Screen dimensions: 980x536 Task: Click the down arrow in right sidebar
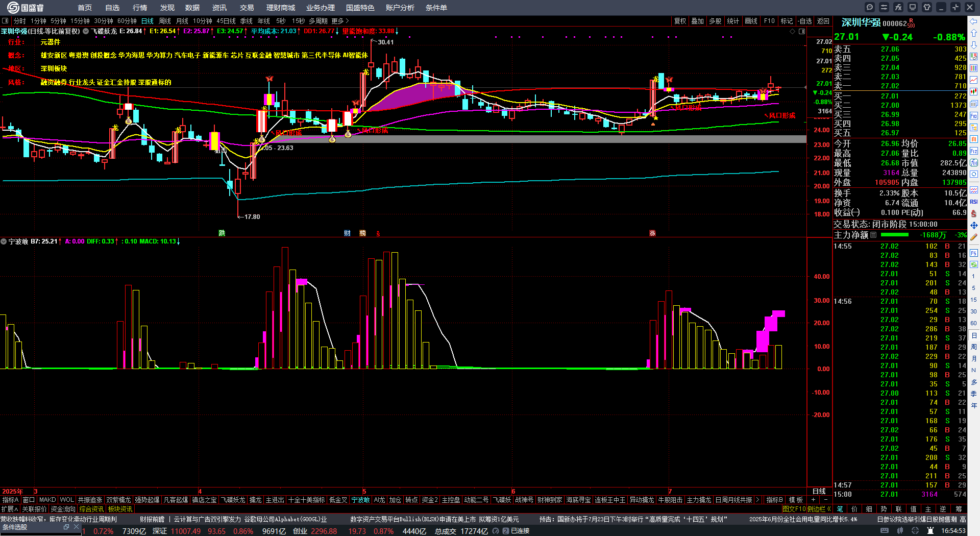tap(974, 44)
